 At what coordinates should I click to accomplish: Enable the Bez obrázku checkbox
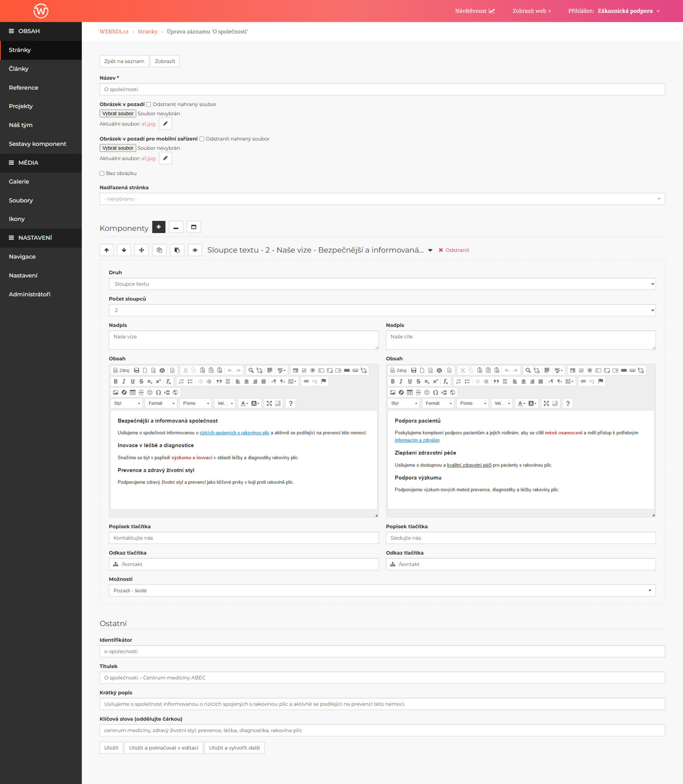[102, 173]
